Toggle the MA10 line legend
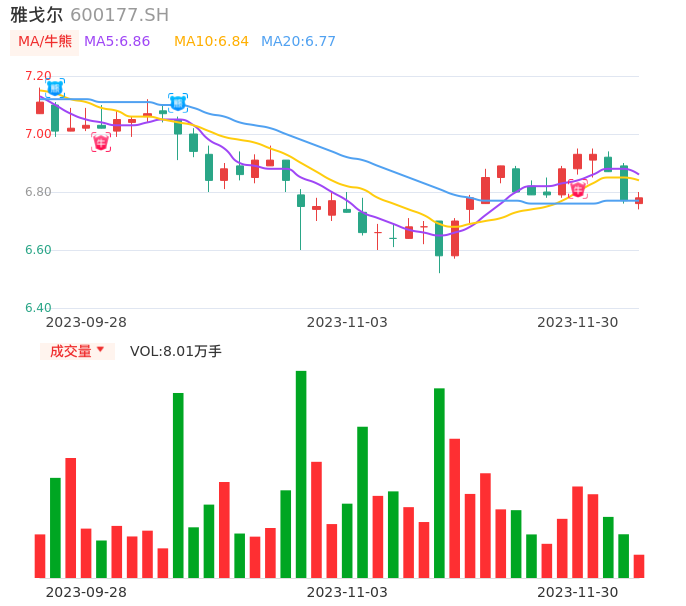 pos(211,42)
